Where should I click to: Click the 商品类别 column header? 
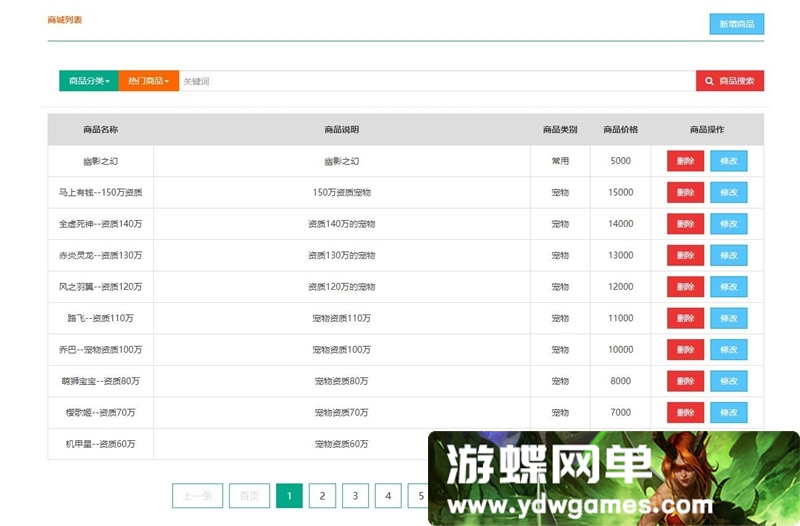[560, 130]
